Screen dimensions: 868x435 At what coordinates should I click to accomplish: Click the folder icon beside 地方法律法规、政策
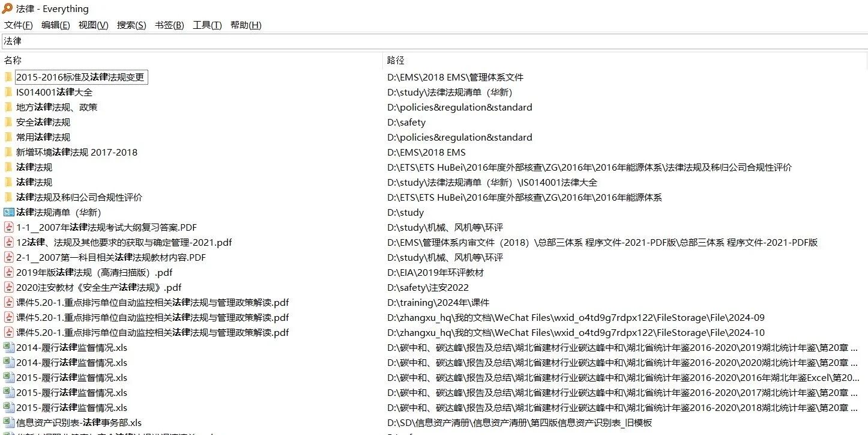pos(8,107)
